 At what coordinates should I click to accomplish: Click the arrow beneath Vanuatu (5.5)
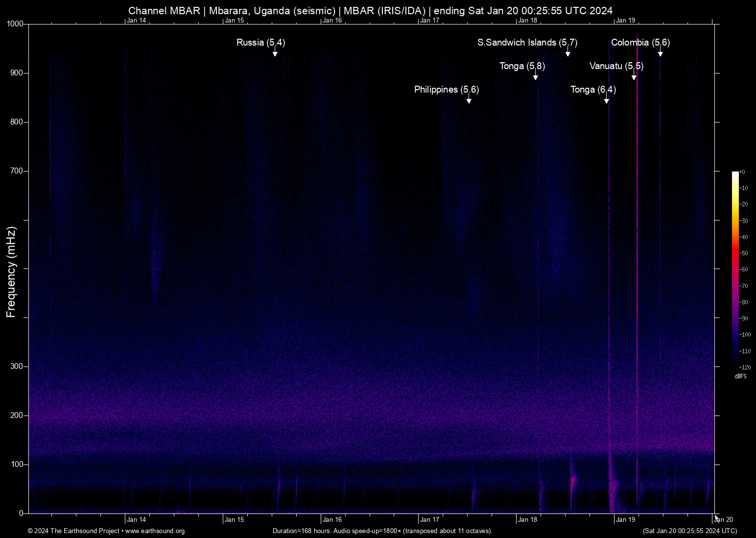pyautogui.click(x=634, y=76)
